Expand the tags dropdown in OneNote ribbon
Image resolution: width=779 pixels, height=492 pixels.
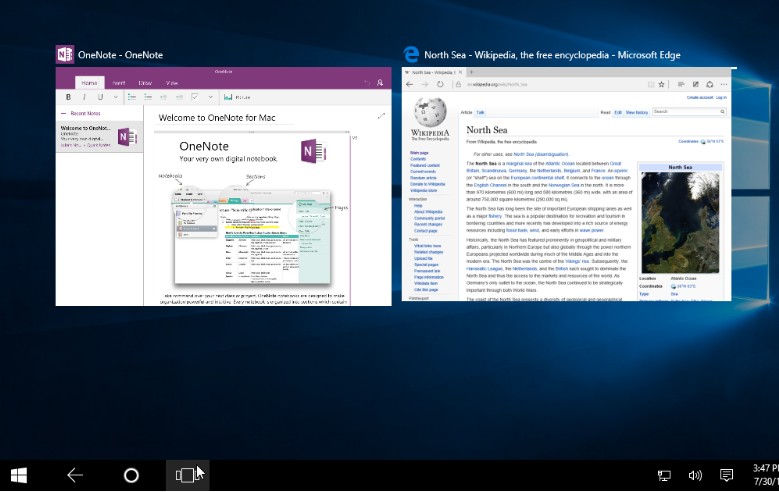[x=211, y=97]
